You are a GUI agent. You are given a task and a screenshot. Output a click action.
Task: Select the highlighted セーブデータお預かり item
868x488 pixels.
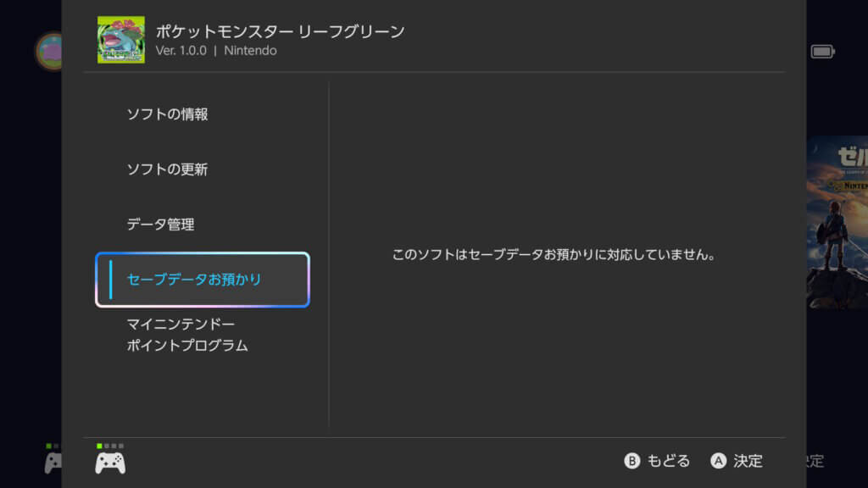203,280
